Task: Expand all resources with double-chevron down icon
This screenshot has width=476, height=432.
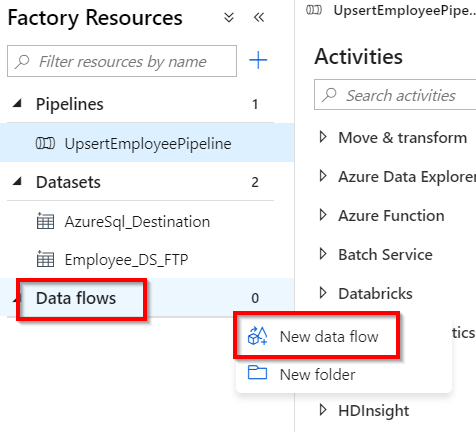Action: tap(229, 17)
